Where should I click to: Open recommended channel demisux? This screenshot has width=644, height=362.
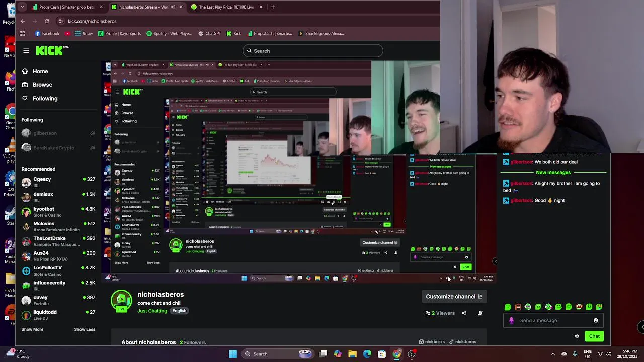[58, 197]
